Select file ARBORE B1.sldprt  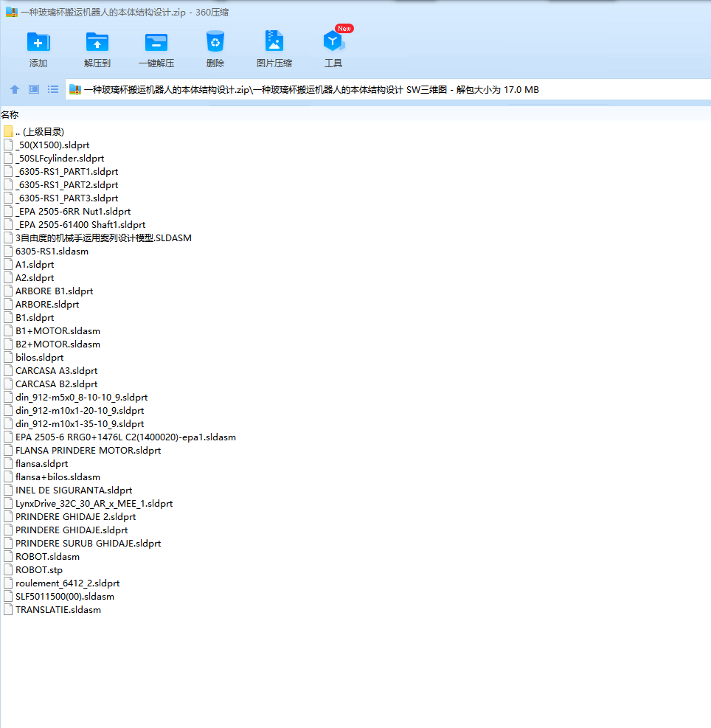click(x=54, y=291)
